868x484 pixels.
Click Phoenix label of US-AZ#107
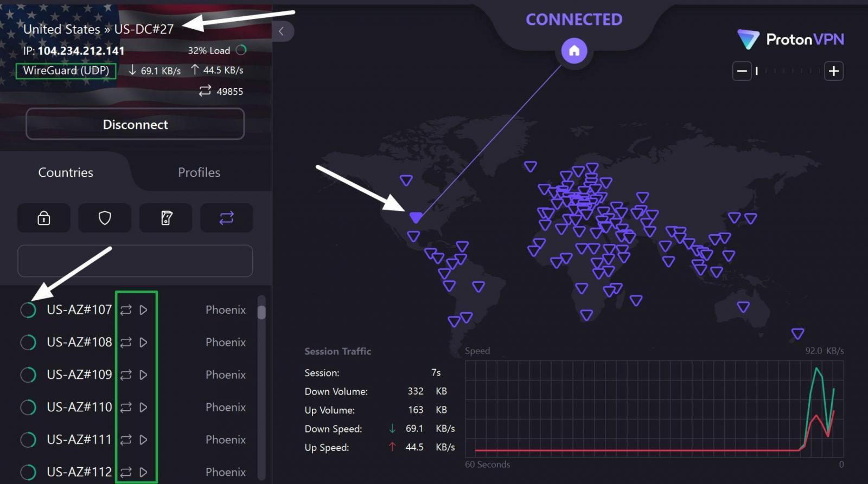click(x=226, y=310)
